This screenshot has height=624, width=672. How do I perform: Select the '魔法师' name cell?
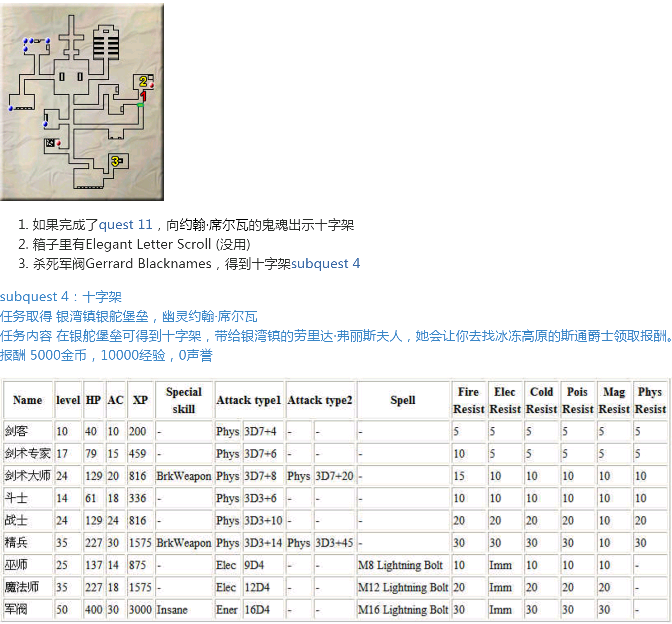[28, 587]
